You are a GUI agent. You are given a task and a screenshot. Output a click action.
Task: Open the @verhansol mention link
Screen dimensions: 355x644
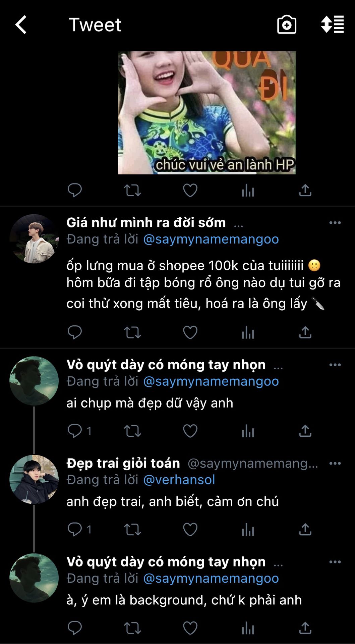[179, 480]
